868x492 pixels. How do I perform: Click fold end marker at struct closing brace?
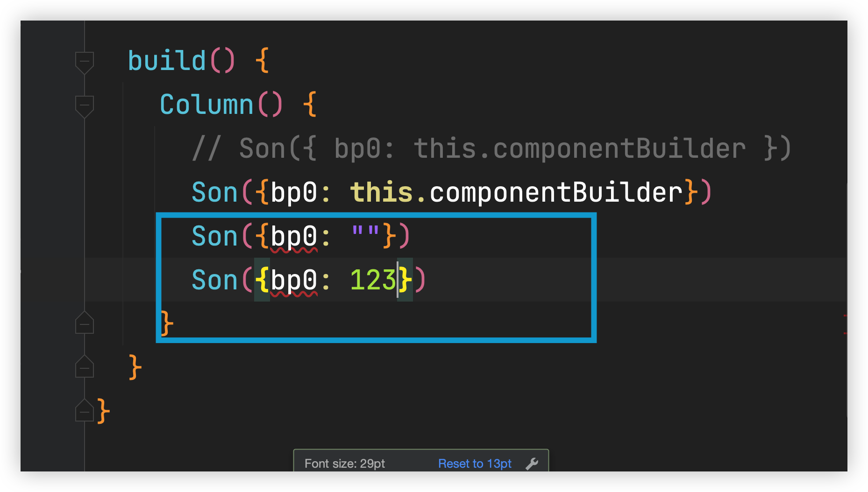pyautogui.click(x=85, y=410)
